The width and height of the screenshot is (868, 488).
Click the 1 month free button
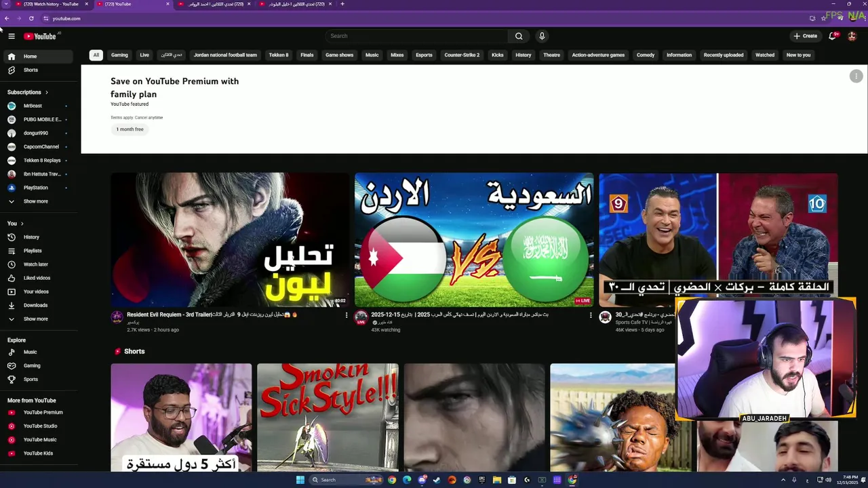pyautogui.click(x=130, y=129)
